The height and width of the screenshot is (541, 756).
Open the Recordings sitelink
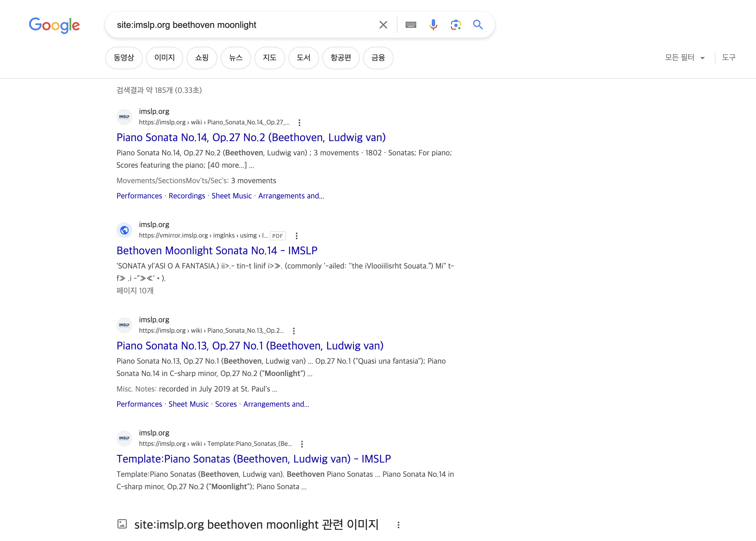(x=187, y=196)
